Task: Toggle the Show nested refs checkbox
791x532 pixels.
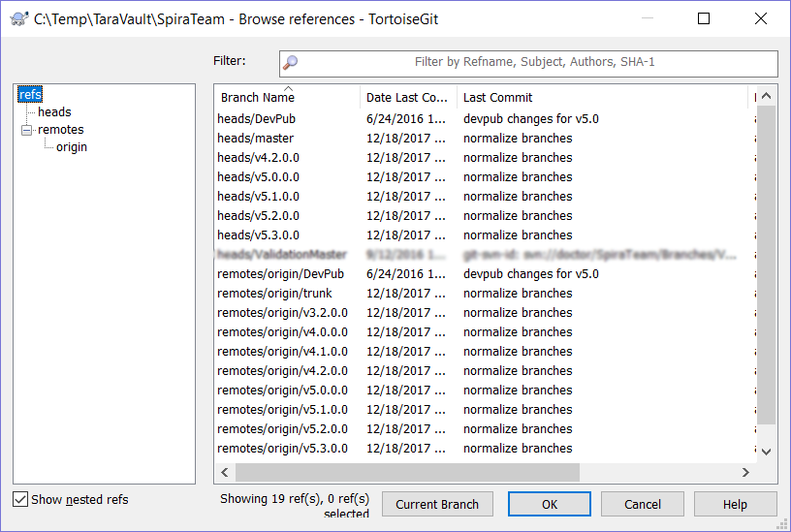Action: pos(20,500)
